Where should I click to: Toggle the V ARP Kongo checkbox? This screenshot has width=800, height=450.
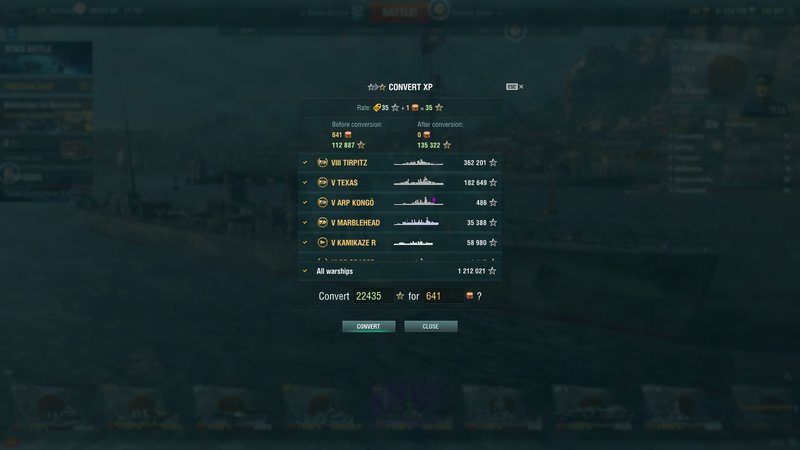click(x=305, y=203)
